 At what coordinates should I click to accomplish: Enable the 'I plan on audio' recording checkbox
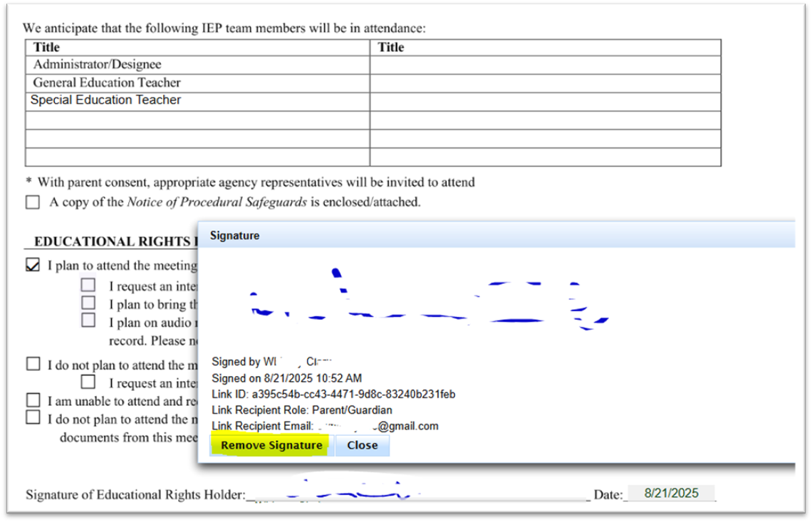click(88, 320)
